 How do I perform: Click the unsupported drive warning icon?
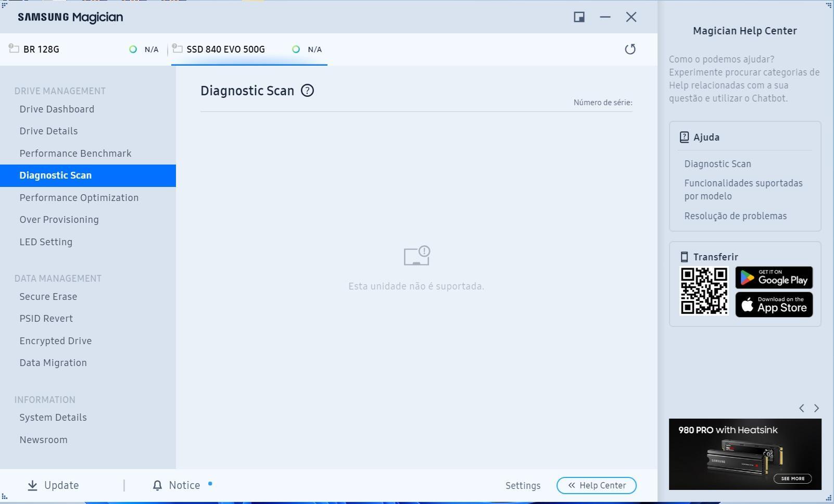click(417, 256)
